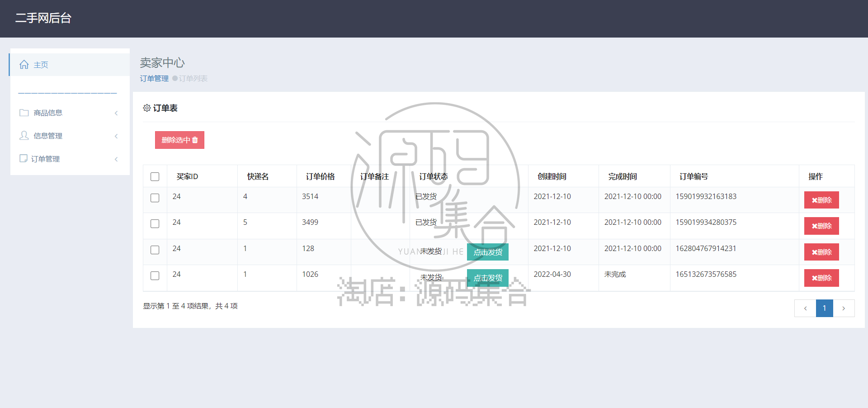Click the user icon for 信息管理
The width and height of the screenshot is (868, 408).
pos(24,135)
